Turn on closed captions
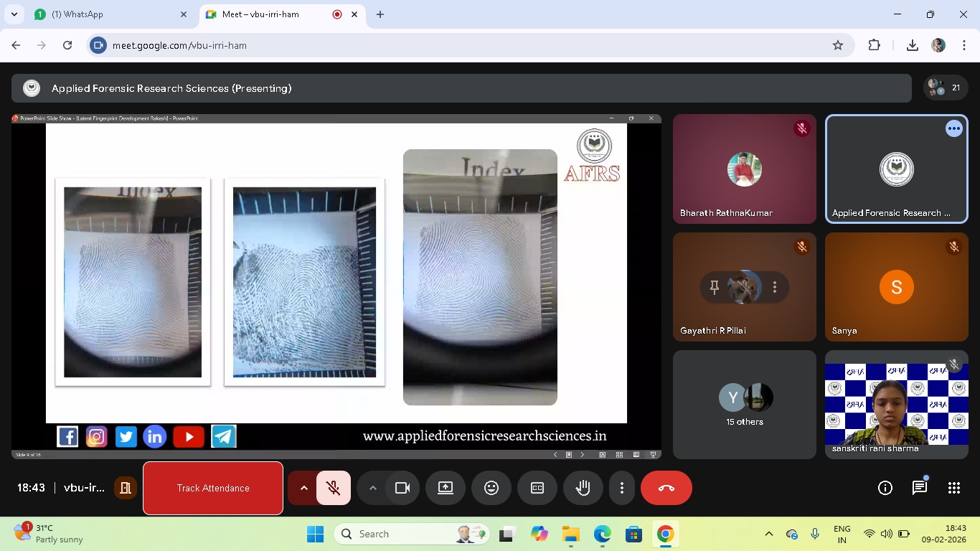 (x=537, y=488)
